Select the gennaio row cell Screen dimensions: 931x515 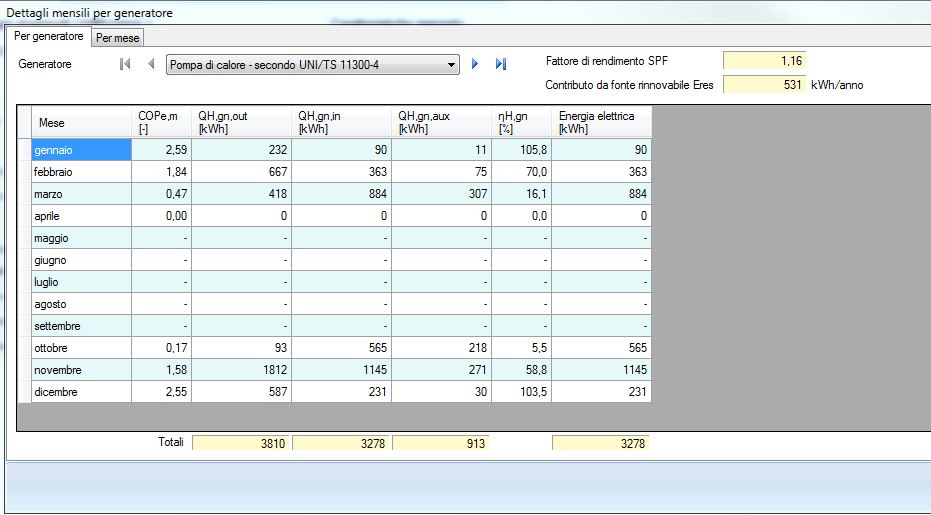[81, 150]
